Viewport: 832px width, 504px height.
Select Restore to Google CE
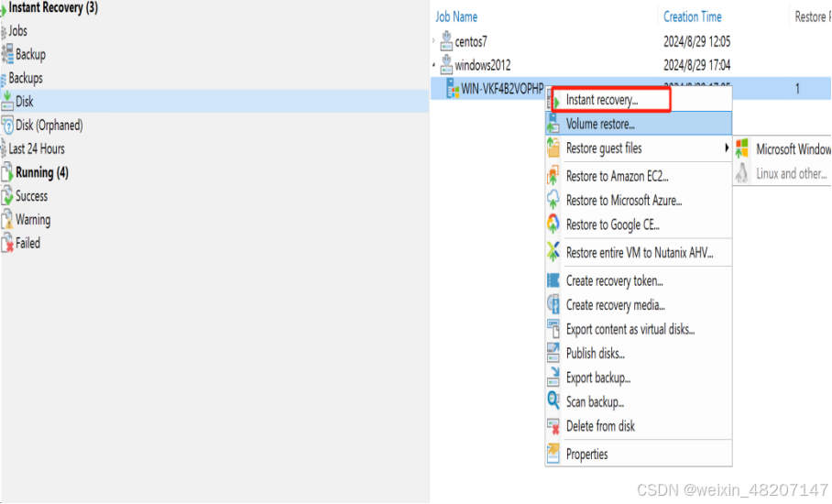click(x=639, y=225)
